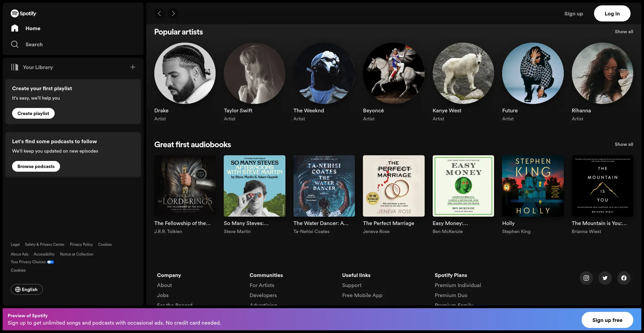Open The Perfect Marriage audiobook cover
Image resolution: width=644 pixels, height=333 pixels.
pos(394,186)
